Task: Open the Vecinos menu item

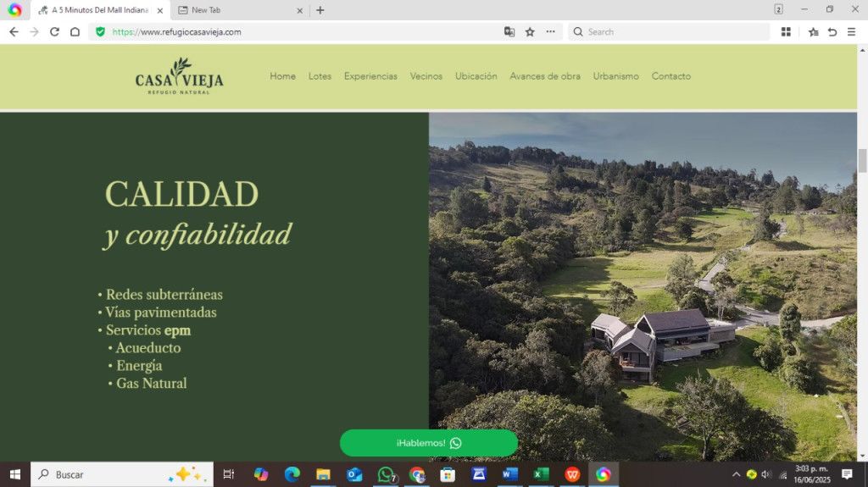Action: (426, 76)
